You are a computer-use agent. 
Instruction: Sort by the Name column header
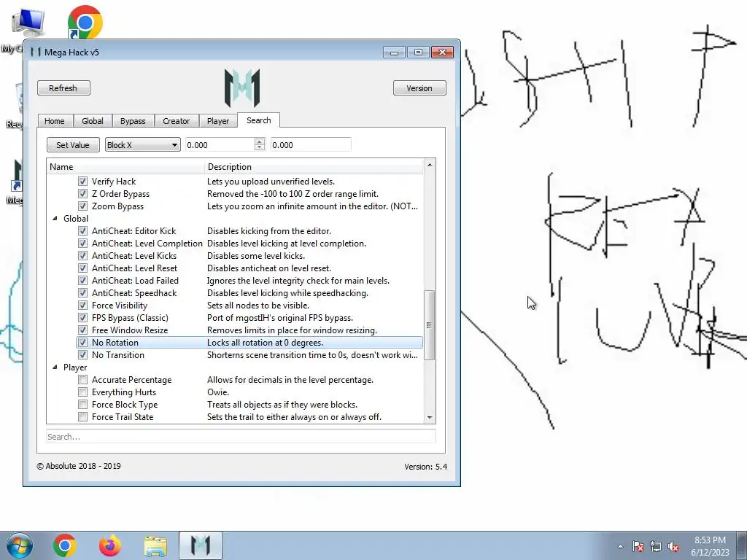pos(125,167)
